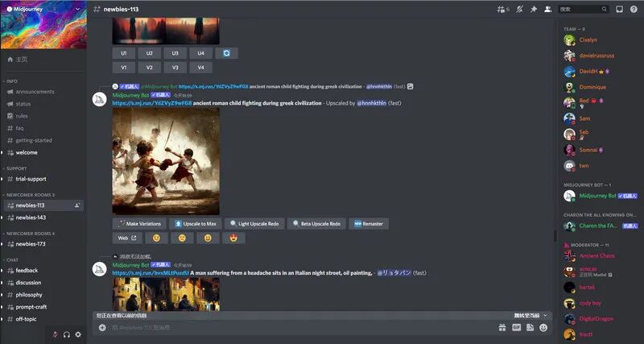
Task: Click the V2 variation button
Action: pos(150,68)
